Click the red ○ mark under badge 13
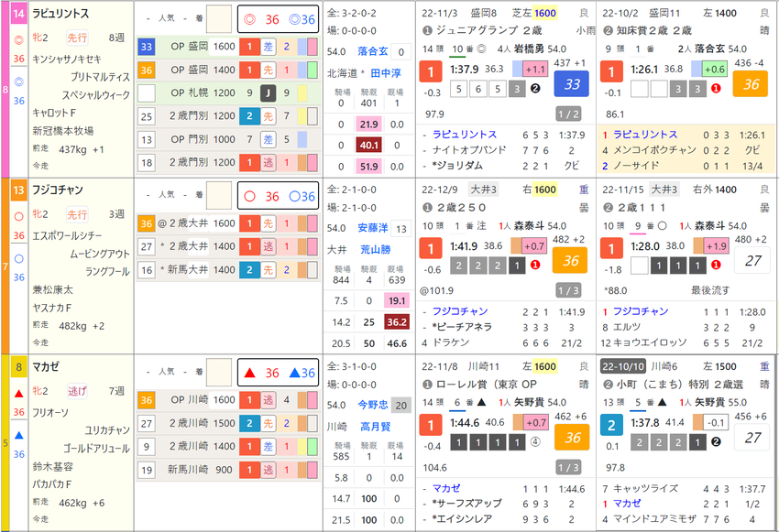The height and width of the screenshot is (532, 779). pyautogui.click(x=19, y=217)
